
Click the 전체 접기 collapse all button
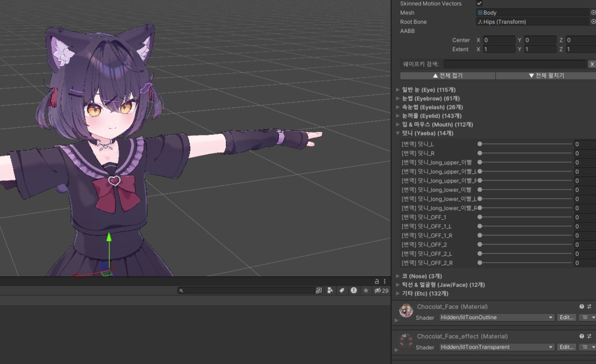448,76
